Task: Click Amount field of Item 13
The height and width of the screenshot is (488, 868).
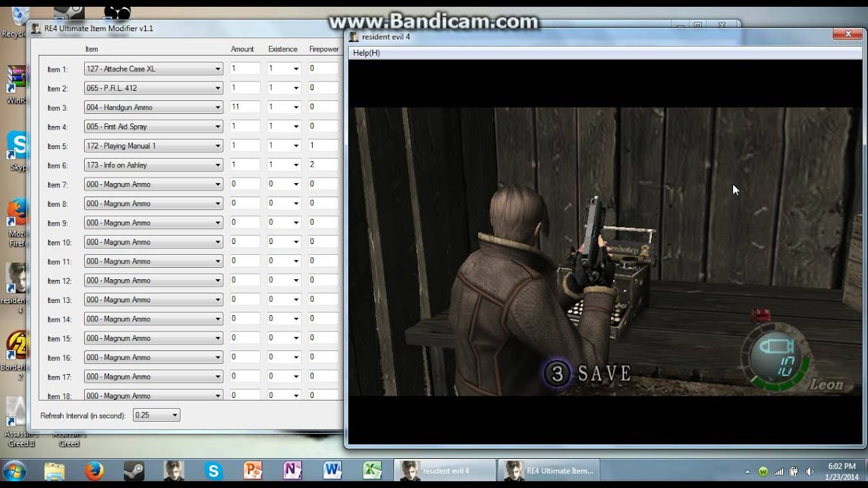Action: (x=245, y=300)
